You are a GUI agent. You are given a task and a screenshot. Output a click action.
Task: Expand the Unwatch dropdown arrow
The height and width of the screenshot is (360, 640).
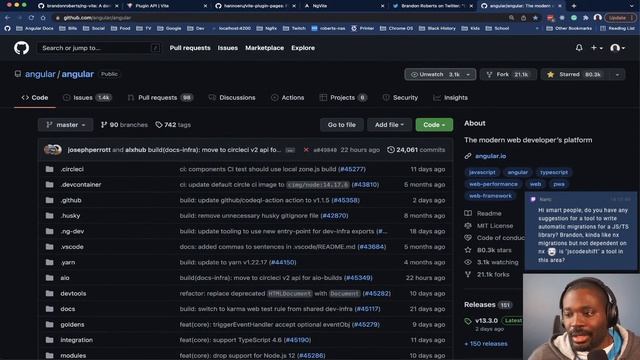pyautogui.click(x=469, y=74)
